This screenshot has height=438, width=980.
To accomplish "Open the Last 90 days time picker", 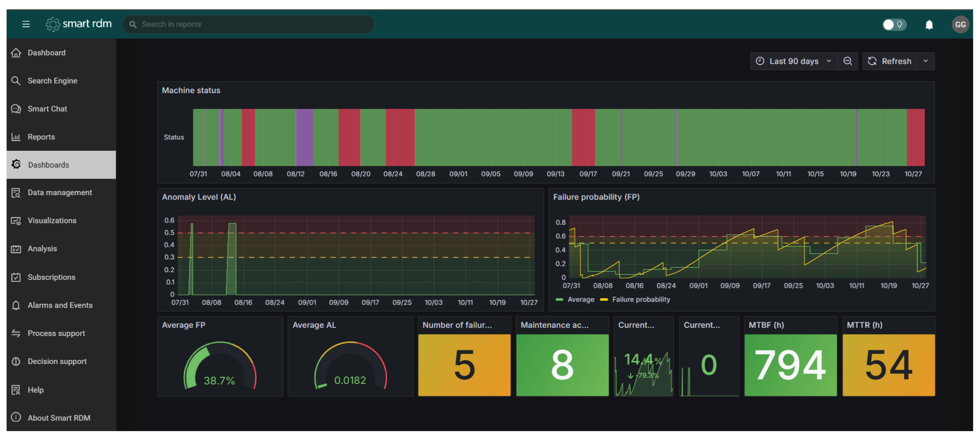I will click(x=794, y=61).
